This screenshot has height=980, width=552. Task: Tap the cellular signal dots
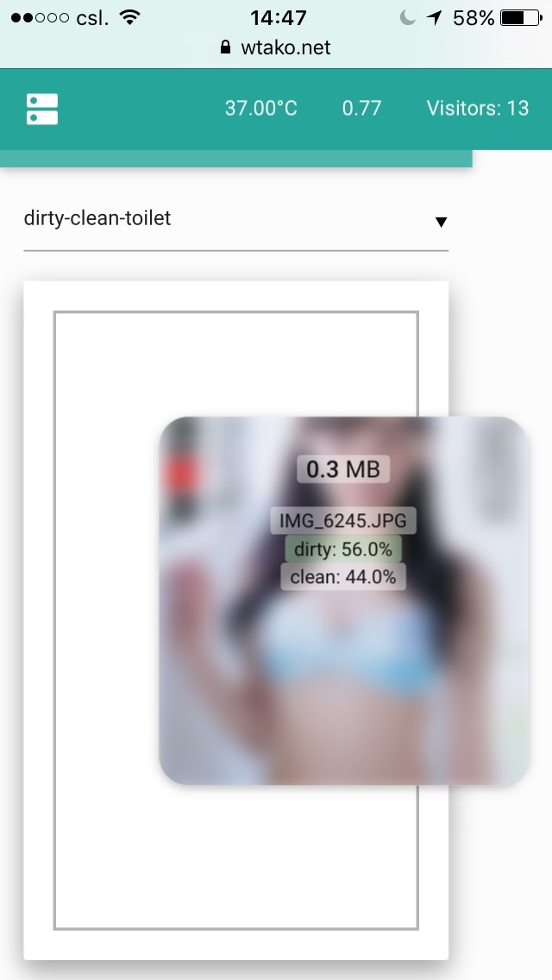click(x=40, y=18)
